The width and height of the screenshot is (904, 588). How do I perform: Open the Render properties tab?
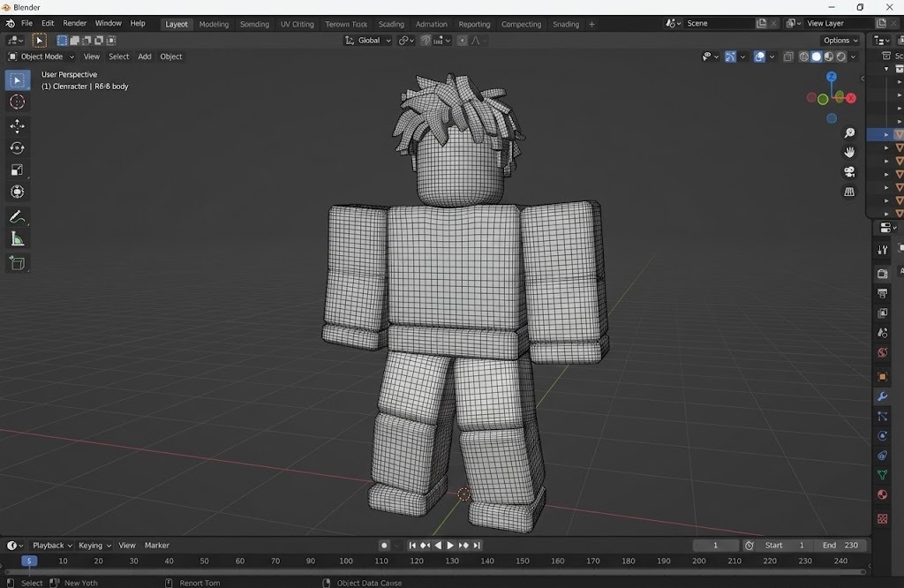pyautogui.click(x=883, y=273)
